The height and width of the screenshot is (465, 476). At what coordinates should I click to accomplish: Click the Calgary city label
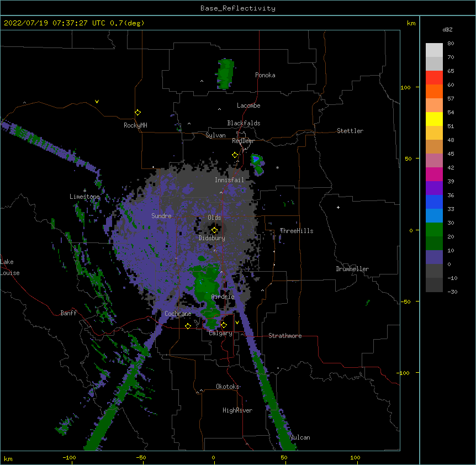[x=220, y=333]
